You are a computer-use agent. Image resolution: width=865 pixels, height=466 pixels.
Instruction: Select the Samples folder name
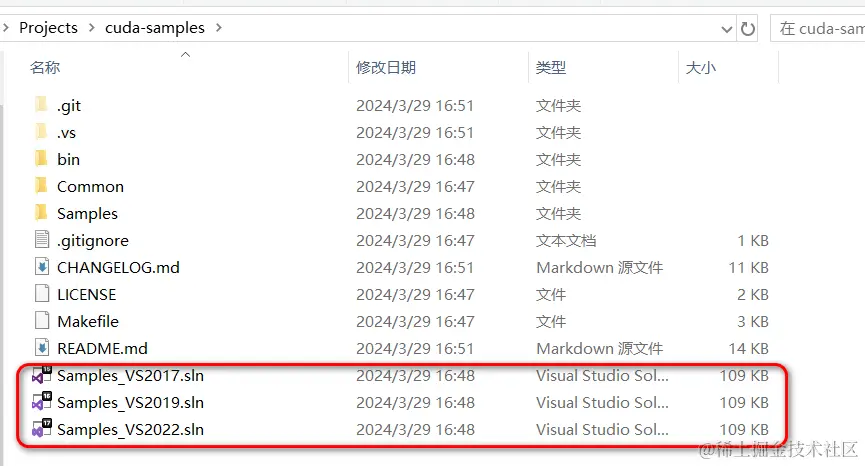(x=87, y=213)
